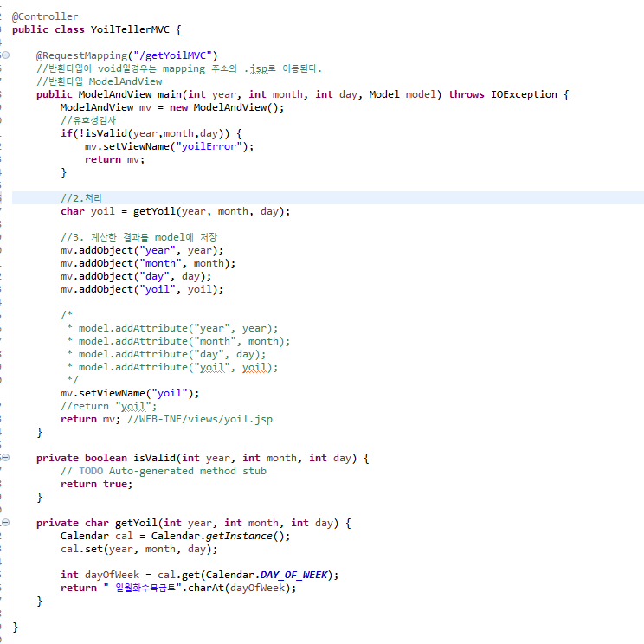
Task: Click the comment line ending with ModelAndView
Action: [x=100, y=81]
